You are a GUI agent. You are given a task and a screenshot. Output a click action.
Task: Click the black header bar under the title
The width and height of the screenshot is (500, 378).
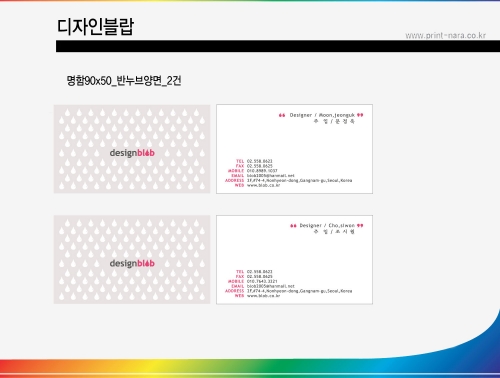(278, 46)
